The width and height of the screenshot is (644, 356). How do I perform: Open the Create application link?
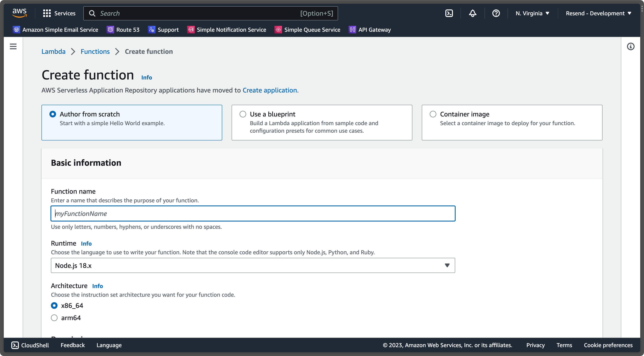tap(270, 90)
